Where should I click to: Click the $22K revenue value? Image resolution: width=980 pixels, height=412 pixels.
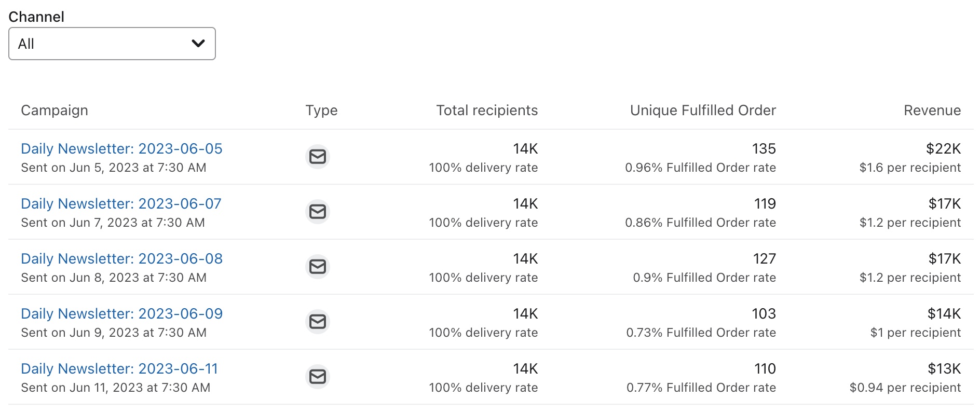[943, 149]
